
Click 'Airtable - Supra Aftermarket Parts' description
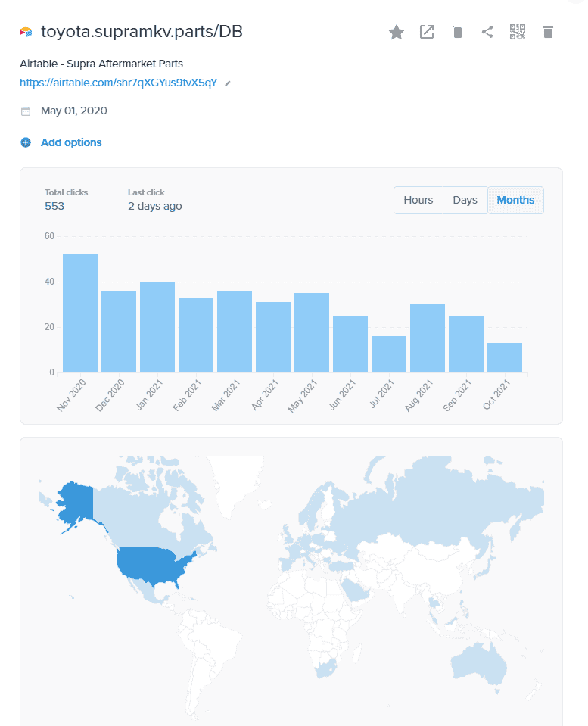(101, 64)
